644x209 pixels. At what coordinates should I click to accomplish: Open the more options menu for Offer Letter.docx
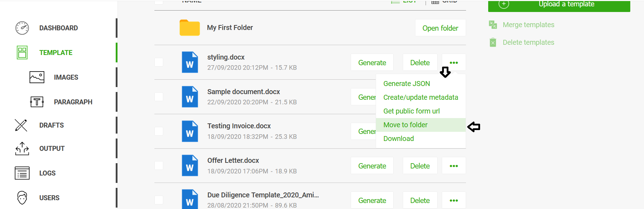coord(454,166)
